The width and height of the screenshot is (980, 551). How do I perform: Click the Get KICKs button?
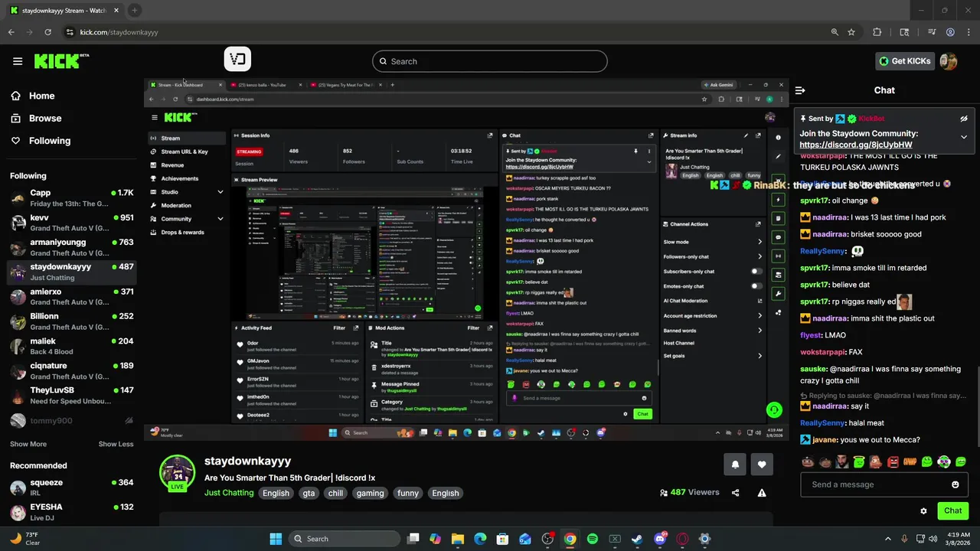[x=905, y=61]
